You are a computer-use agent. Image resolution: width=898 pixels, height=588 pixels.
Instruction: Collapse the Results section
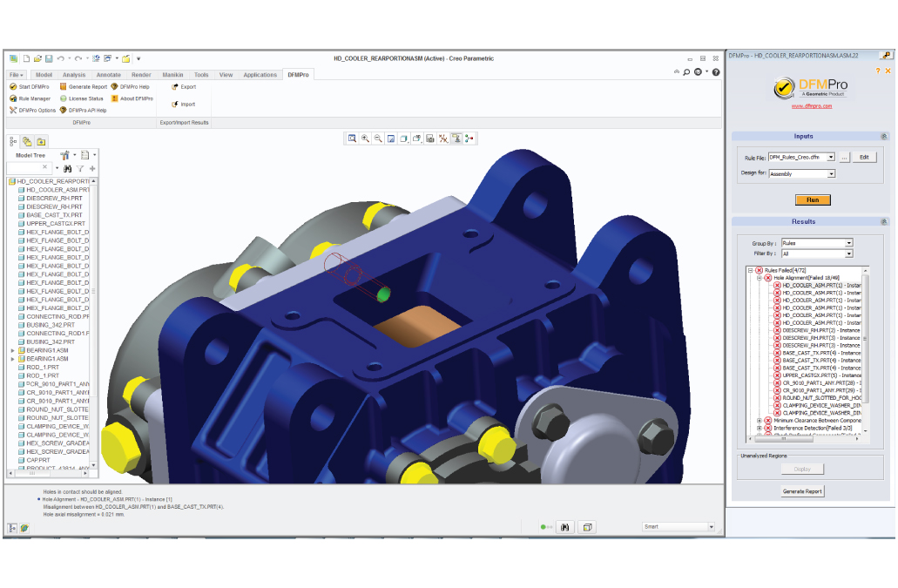click(884, 221)
